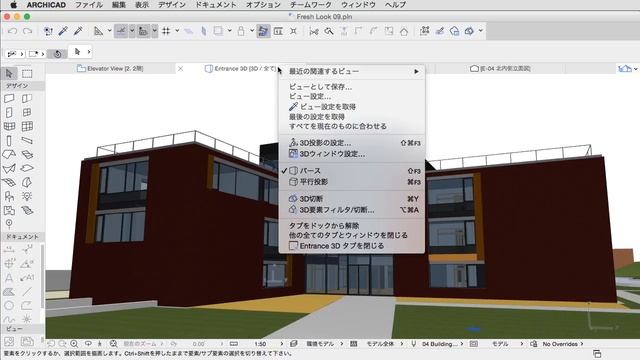This screenshot has width=640, height=360.
Task: Open the view type dropdown at right of tabs
Action: coord(627,69)
